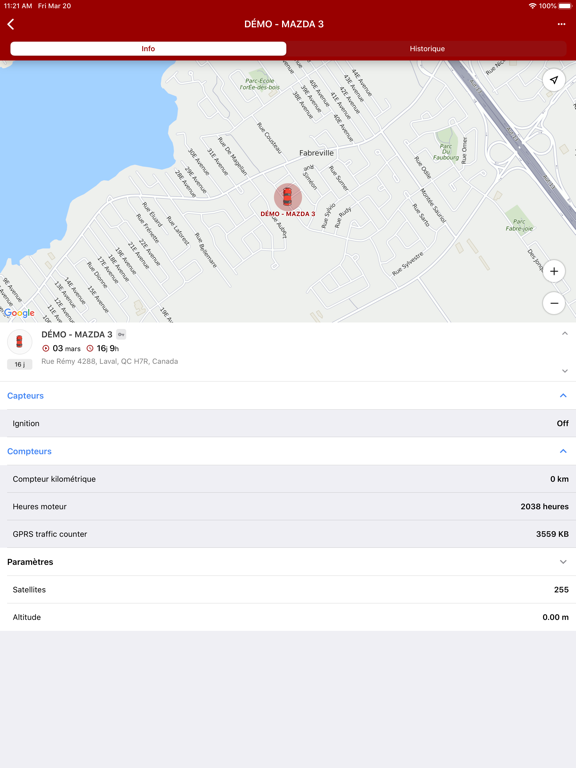Open the three-dot more options menu

pyautogui.click(x=561, y=24)
